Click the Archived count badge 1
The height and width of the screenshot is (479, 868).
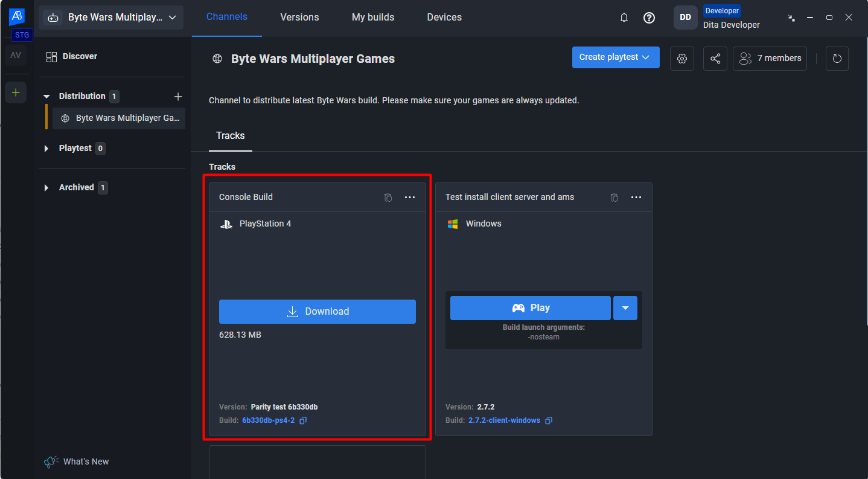[x=103, y=188]
